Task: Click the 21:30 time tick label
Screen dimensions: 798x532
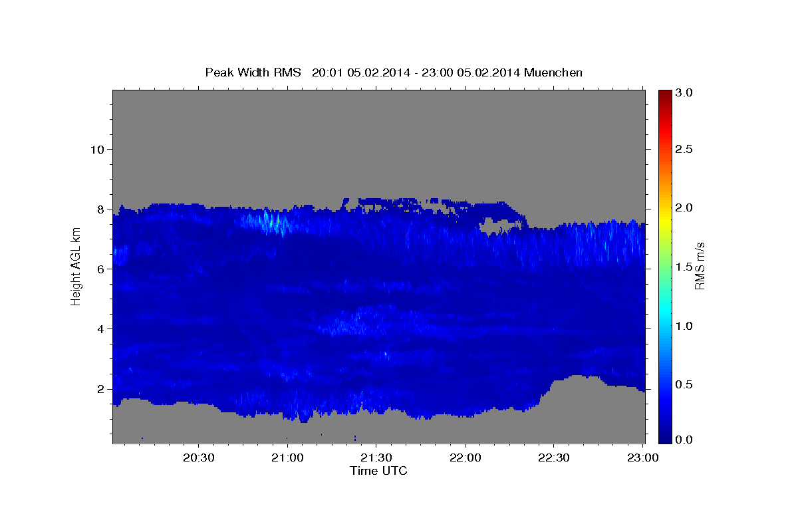Action: [x=376, y=458]
